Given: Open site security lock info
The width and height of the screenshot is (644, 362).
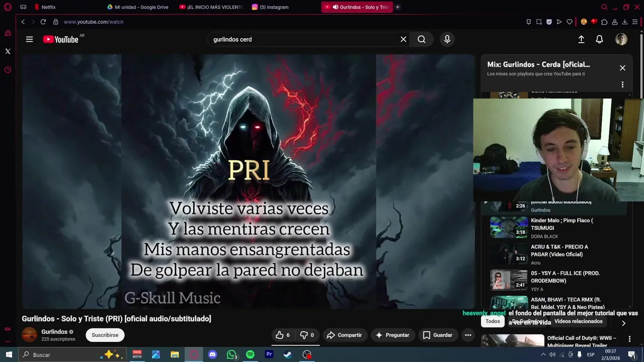Looking at the screenshot, I should pyautogui.click(x=56, y=22).
